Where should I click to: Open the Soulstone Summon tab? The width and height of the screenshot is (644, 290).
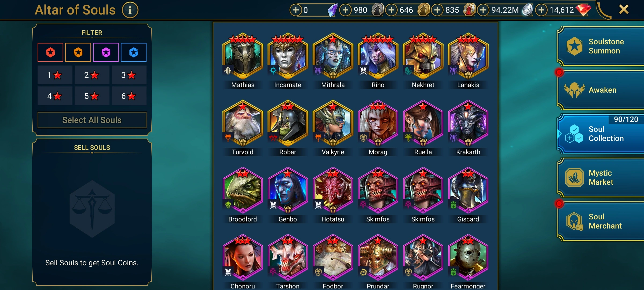[x=601, y=46]
